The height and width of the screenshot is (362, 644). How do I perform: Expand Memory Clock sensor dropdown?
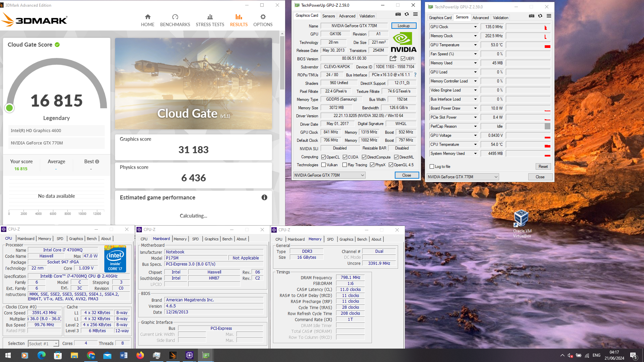coord(475,36)
